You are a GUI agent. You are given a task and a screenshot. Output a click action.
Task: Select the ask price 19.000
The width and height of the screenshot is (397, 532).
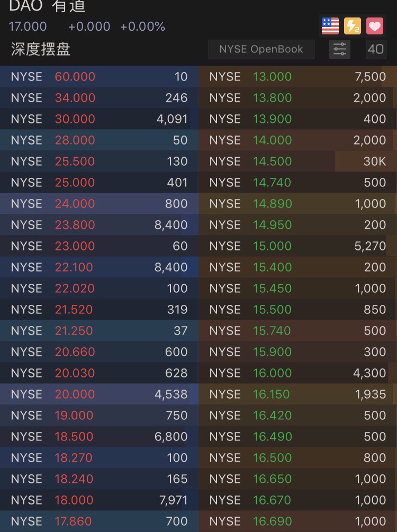pos(74,416)
